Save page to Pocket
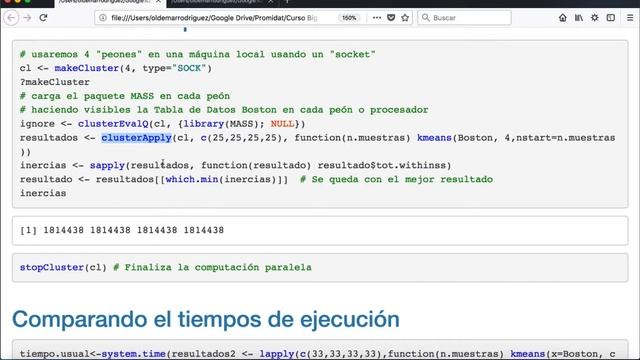This screenshot has width=640, height=360. tap(391, 18)
